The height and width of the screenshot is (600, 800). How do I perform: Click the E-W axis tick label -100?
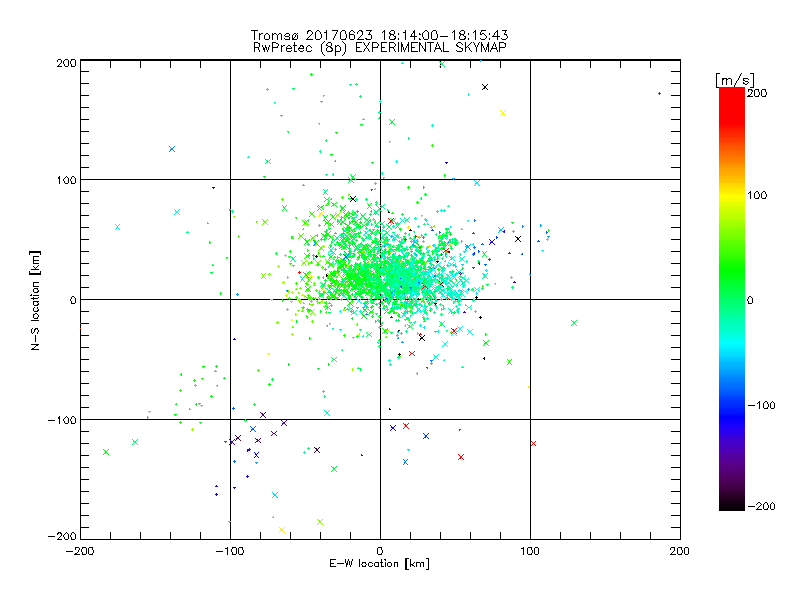(x=230, y=551)
